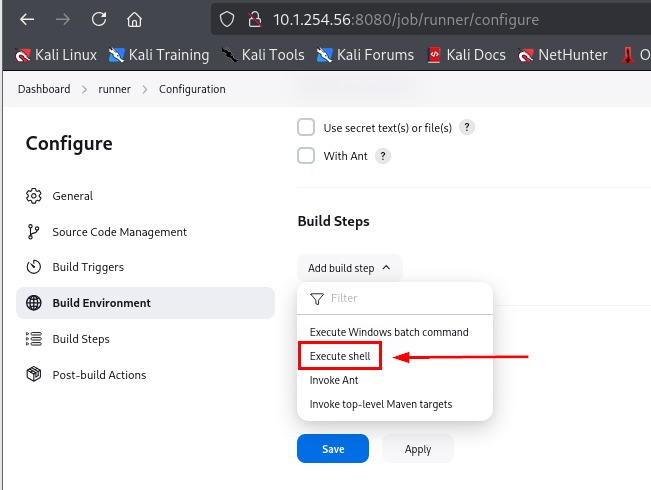Click the browser reload icon

point(98,19)
